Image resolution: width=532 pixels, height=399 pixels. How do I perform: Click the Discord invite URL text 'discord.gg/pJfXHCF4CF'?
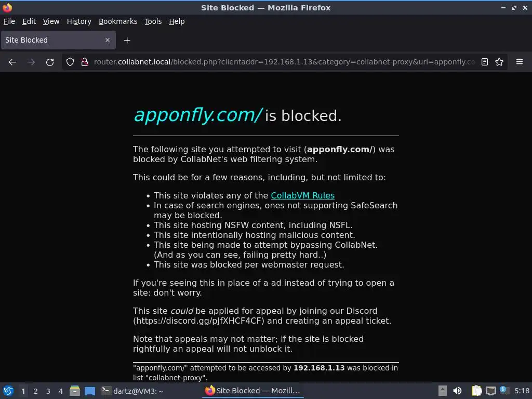(x=215, y=321)
